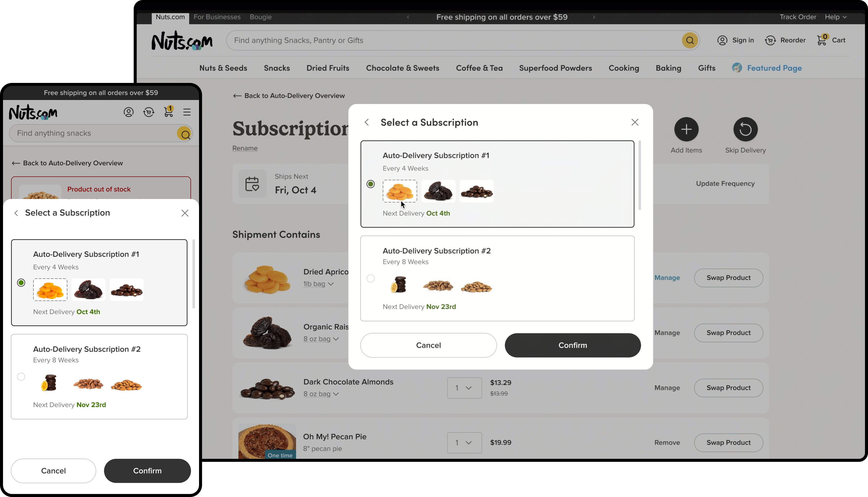Click Confirm in mobile subscription sheet
Viewport: 868px width, 497px height.
coord(148,471)
